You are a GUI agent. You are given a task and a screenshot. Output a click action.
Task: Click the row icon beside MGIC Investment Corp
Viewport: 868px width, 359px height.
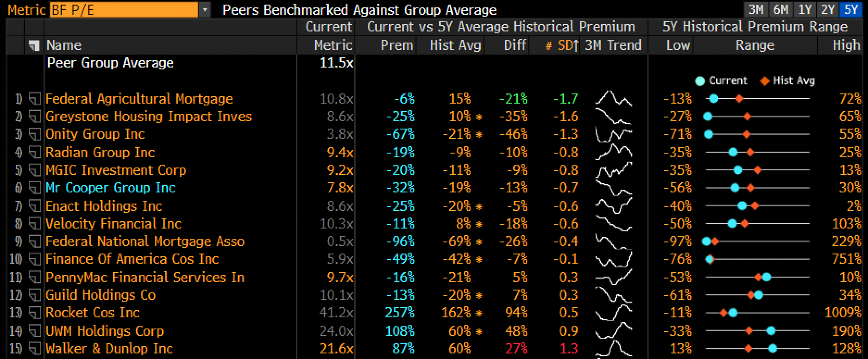[35, 170]
